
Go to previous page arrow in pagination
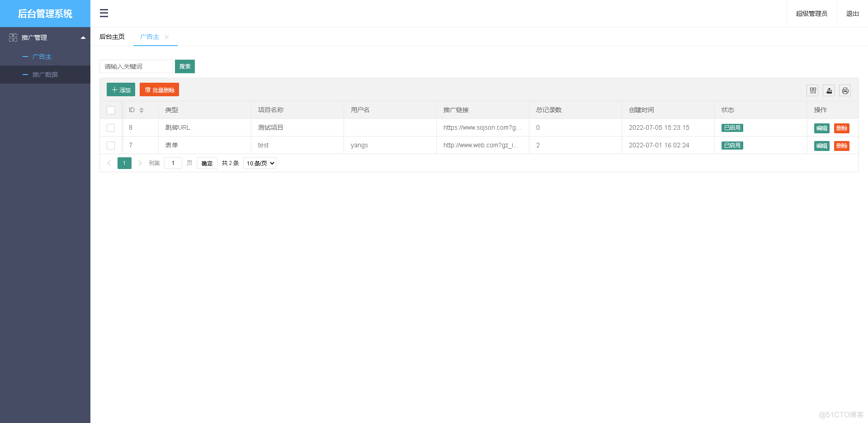coord(109,163)
